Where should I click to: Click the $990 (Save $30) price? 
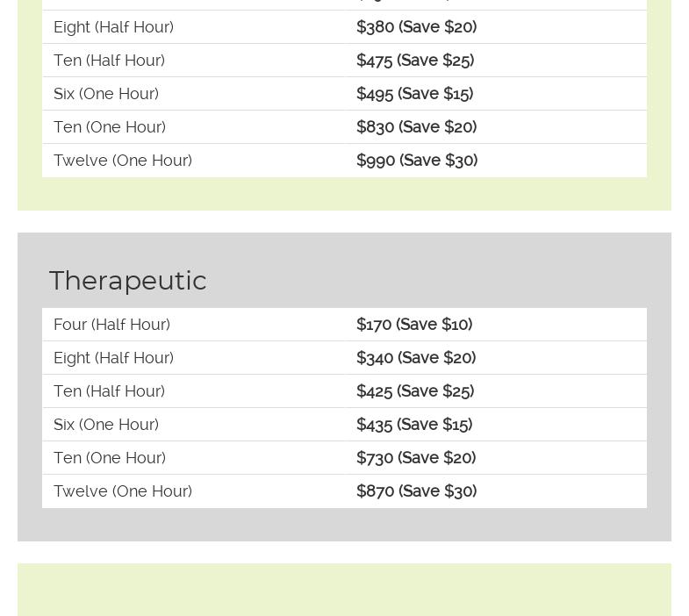point(417,161)
